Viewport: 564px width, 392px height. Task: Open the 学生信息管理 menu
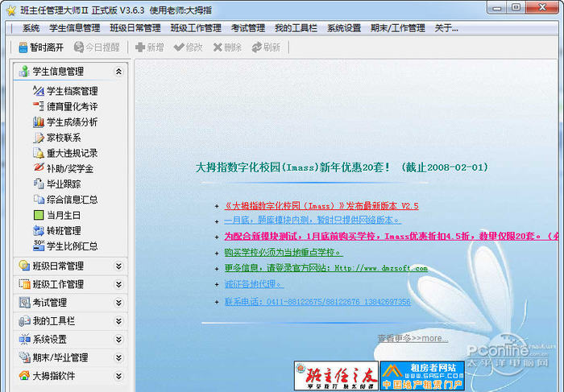pos(74,28)
